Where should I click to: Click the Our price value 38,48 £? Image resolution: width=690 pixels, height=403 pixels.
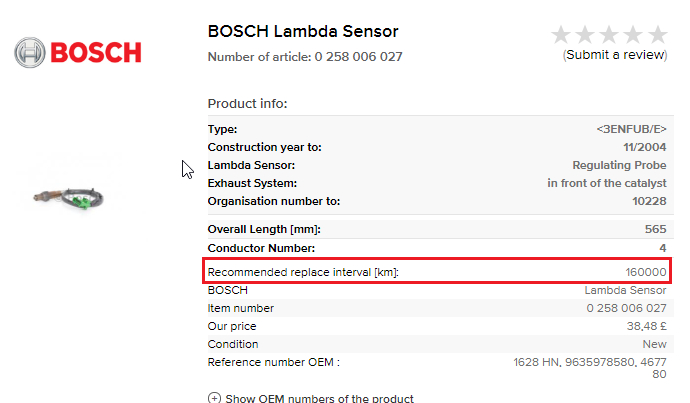click(646, 326)
